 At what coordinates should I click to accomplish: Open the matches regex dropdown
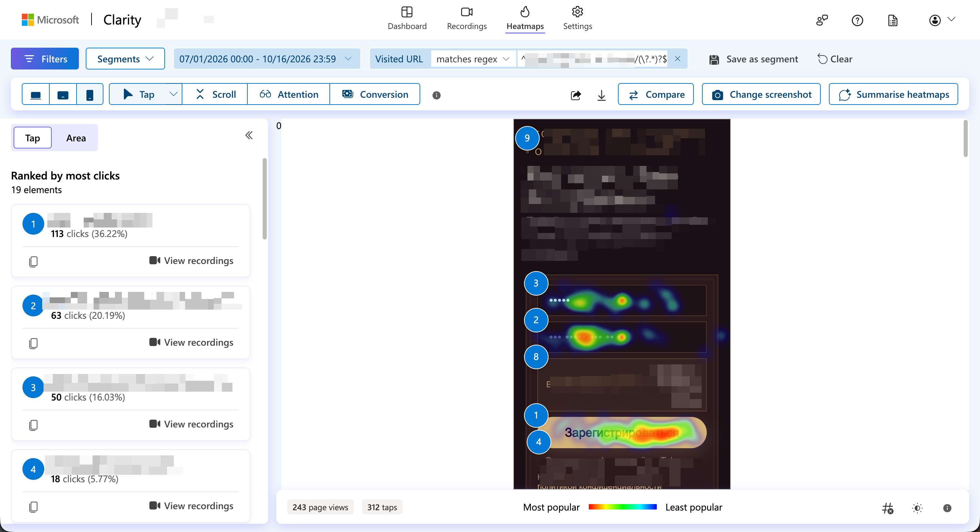[473, 59]
